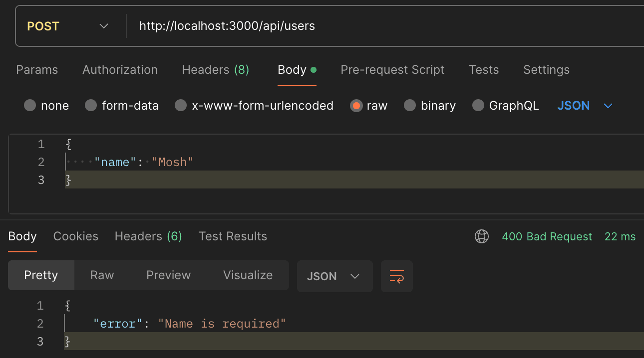
Task: Open the Test Results section
Action: [233, 236]
